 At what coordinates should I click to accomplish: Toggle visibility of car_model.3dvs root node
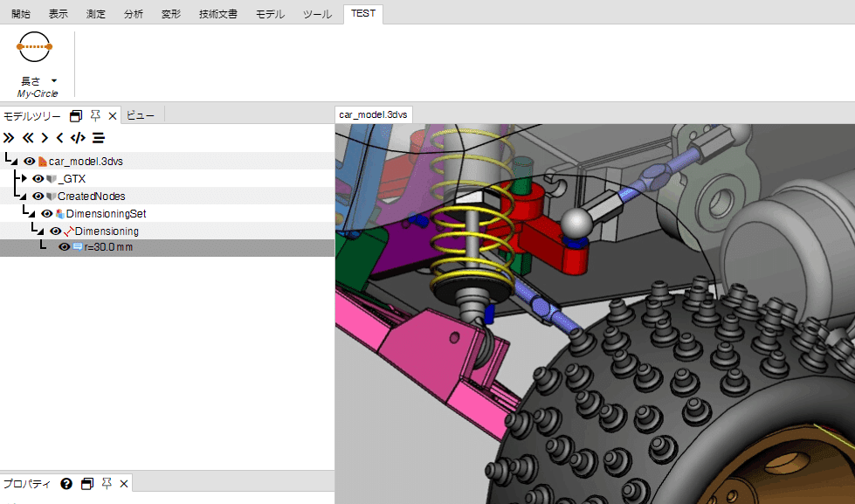coord(30,162)
